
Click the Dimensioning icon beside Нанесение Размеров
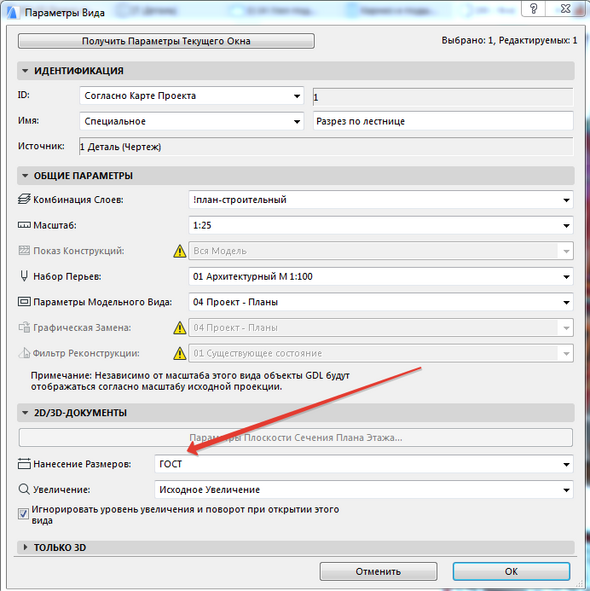pyautogui.click(x=24, y=464)
